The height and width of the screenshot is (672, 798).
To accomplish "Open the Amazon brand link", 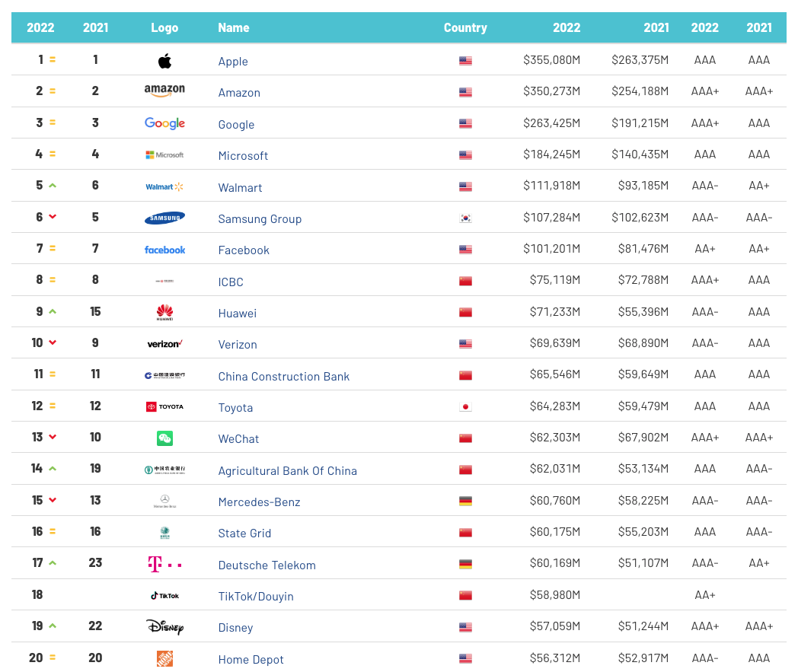I will (239, 93).
